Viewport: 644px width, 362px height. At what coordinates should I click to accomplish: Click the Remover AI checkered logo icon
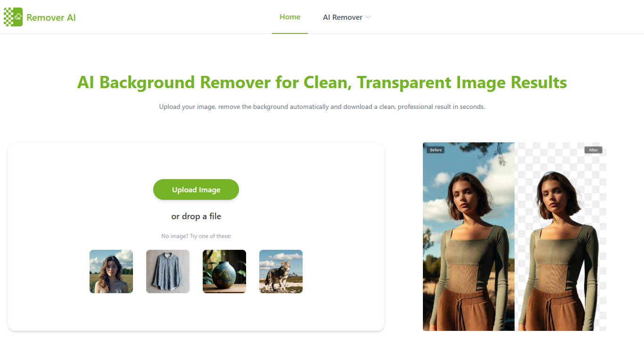click(13, 16)
